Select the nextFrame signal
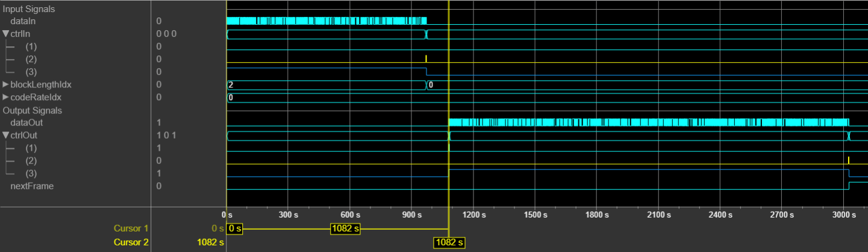The image size is (868, 252). pyautogui.click(x=32, y=186)
